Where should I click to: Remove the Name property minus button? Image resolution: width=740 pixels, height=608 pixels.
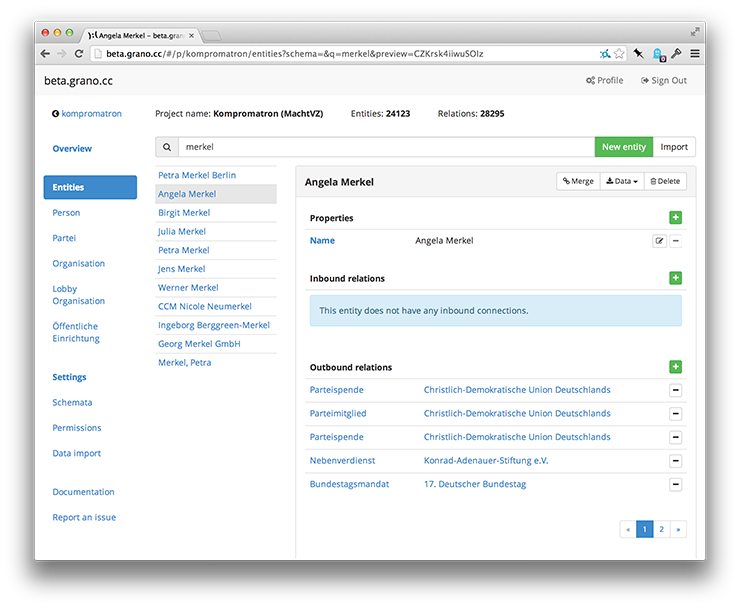[675, 241]
